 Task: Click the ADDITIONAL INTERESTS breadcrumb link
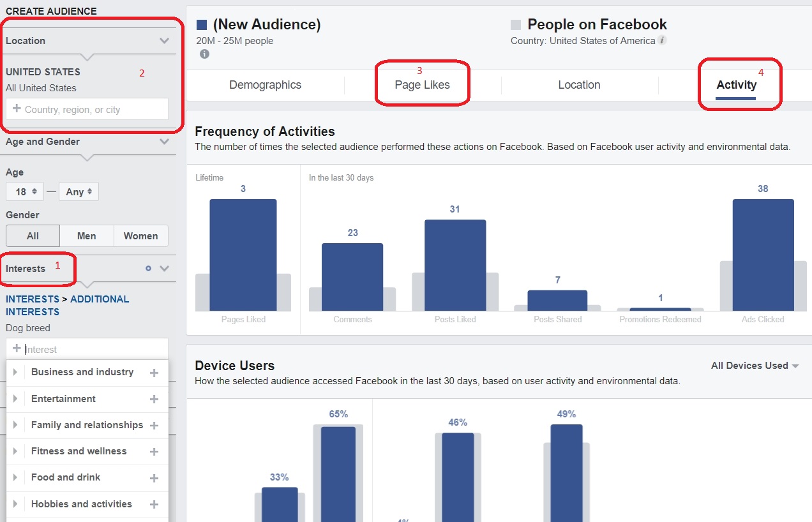pos(67,305)
